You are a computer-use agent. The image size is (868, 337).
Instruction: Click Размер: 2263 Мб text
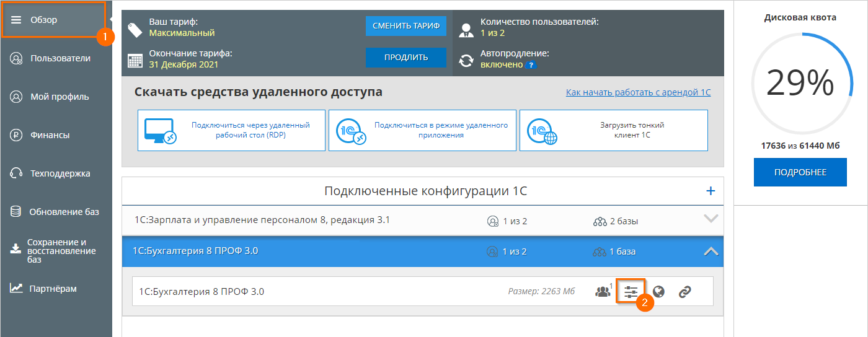tap(541, 291)
